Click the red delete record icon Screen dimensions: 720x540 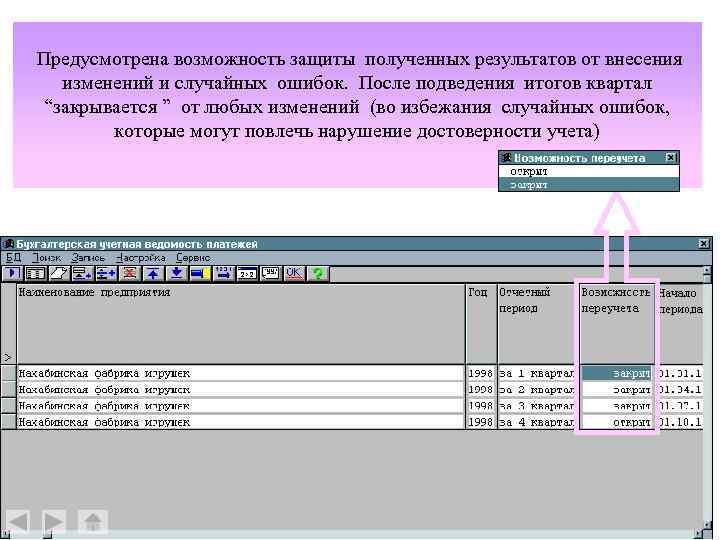[129, 274]
